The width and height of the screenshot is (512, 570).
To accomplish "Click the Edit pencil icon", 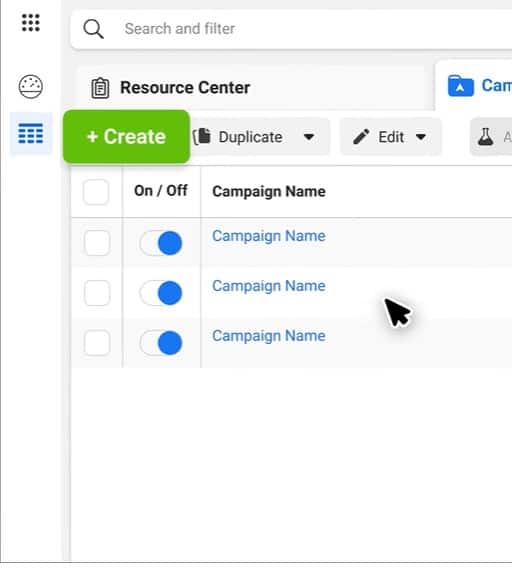I will 361,137.
